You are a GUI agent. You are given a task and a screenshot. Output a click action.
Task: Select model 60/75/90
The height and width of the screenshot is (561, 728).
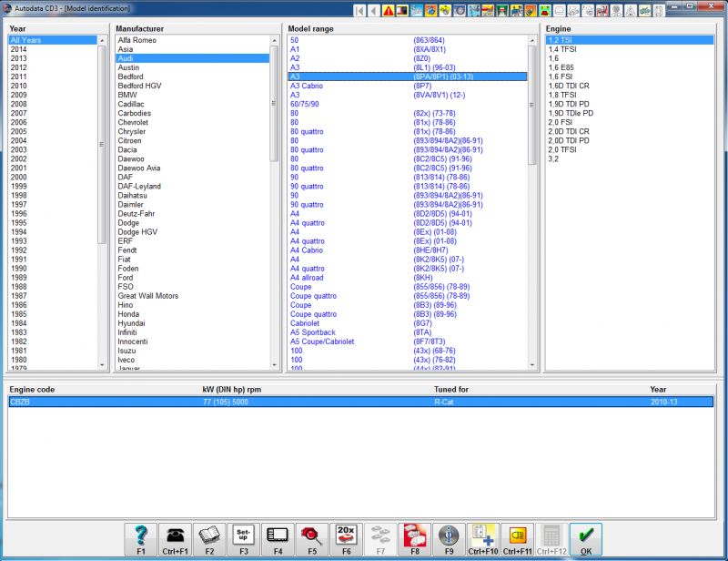click(408, 104)
